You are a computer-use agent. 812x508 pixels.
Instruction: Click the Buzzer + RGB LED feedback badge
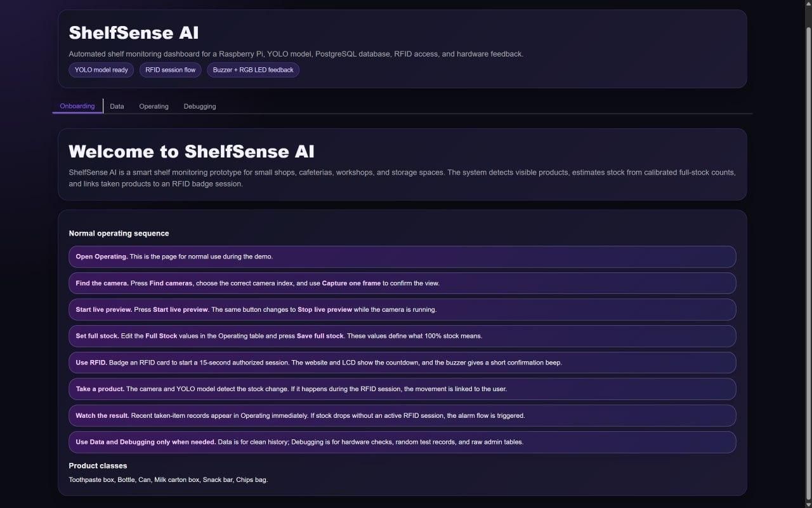tap(253, 70)
